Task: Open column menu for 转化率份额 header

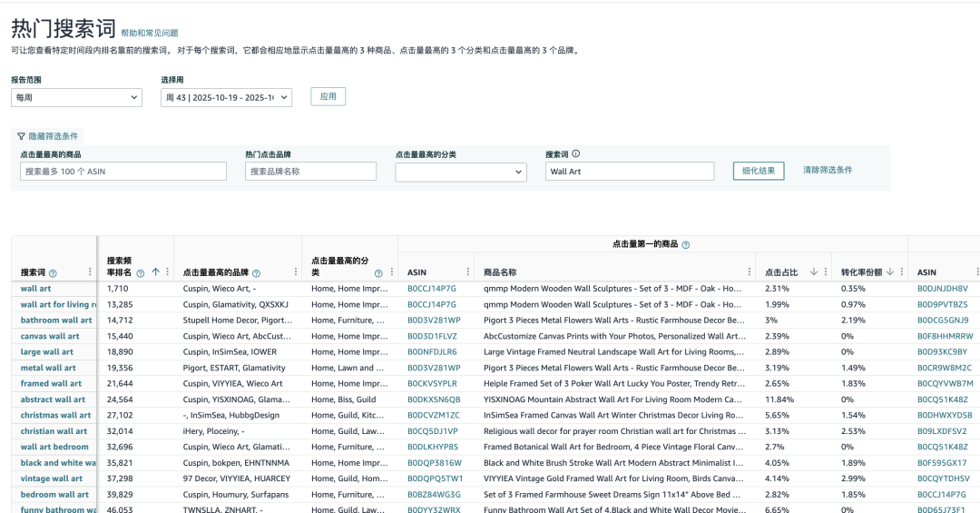Action: tap(902, 271)
